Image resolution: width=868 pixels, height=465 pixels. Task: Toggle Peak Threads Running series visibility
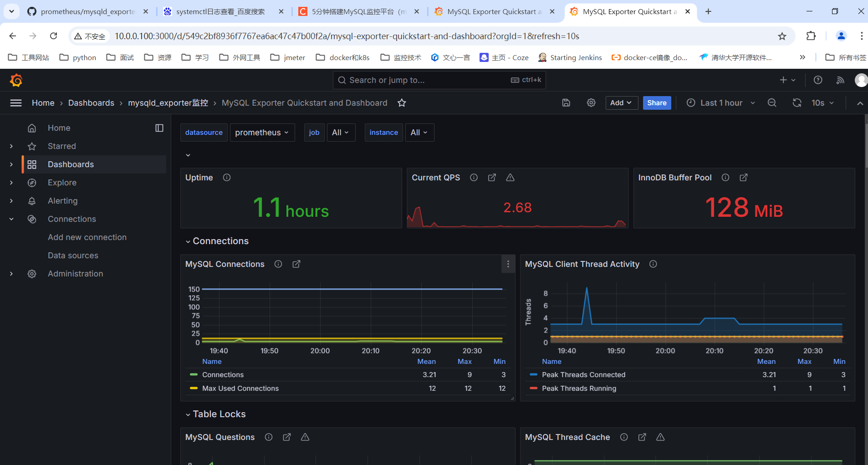[579, 388]
